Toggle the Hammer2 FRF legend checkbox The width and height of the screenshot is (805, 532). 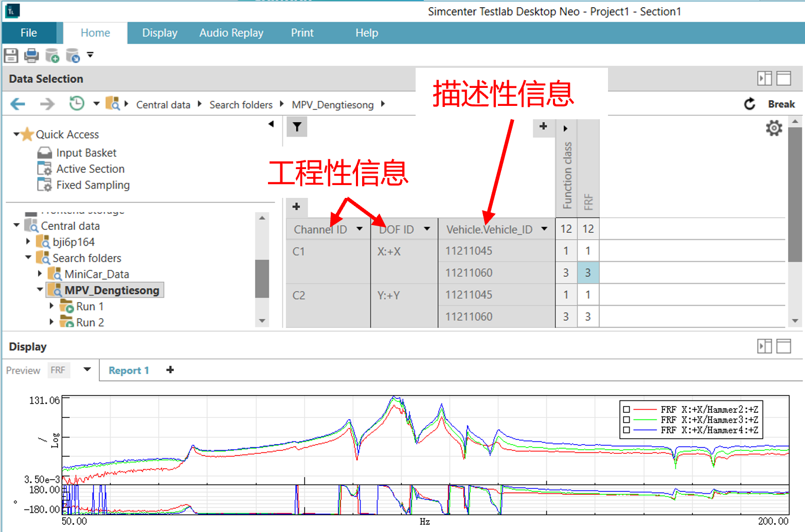click(627, 410)
